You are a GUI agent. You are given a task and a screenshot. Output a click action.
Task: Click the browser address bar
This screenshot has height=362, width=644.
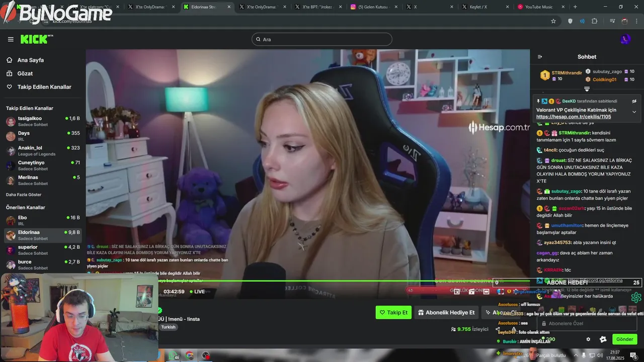pyautogui.click(x=297, y=21)
